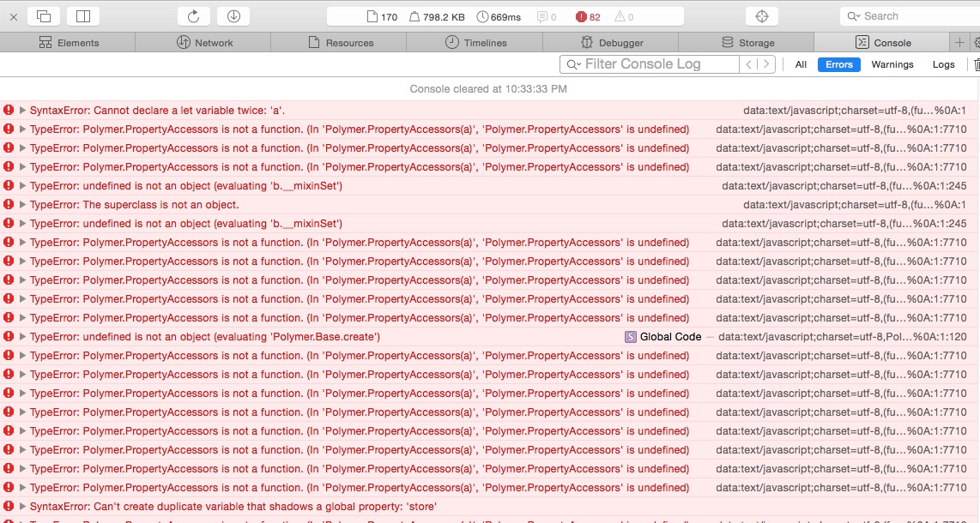This screenshot has width=980, height=523.
Task: Select the Console tab
Action: pyautogui.click(x=882, y=42)
